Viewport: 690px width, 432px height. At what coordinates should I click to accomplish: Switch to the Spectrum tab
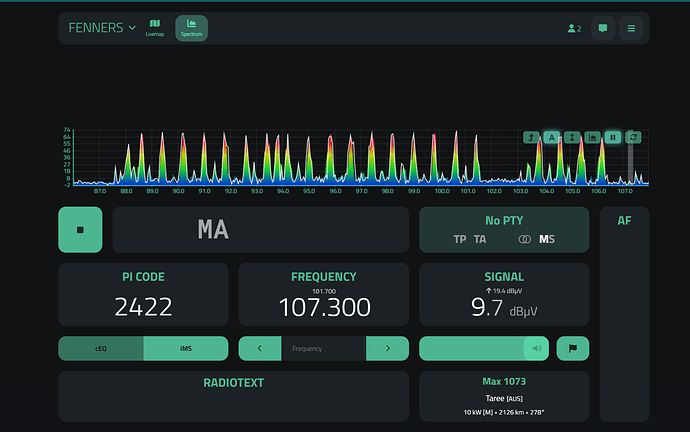(191, 28)
